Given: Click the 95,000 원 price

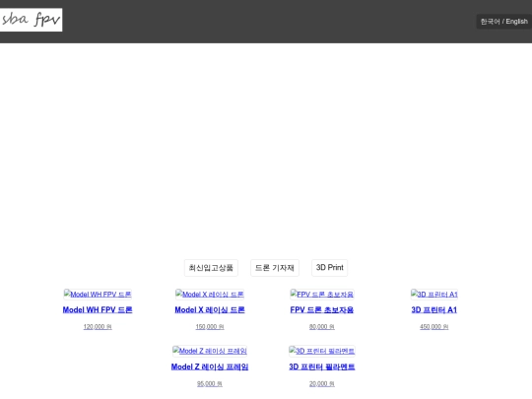Looking at the screenshot, I should [x=210, y=384].
